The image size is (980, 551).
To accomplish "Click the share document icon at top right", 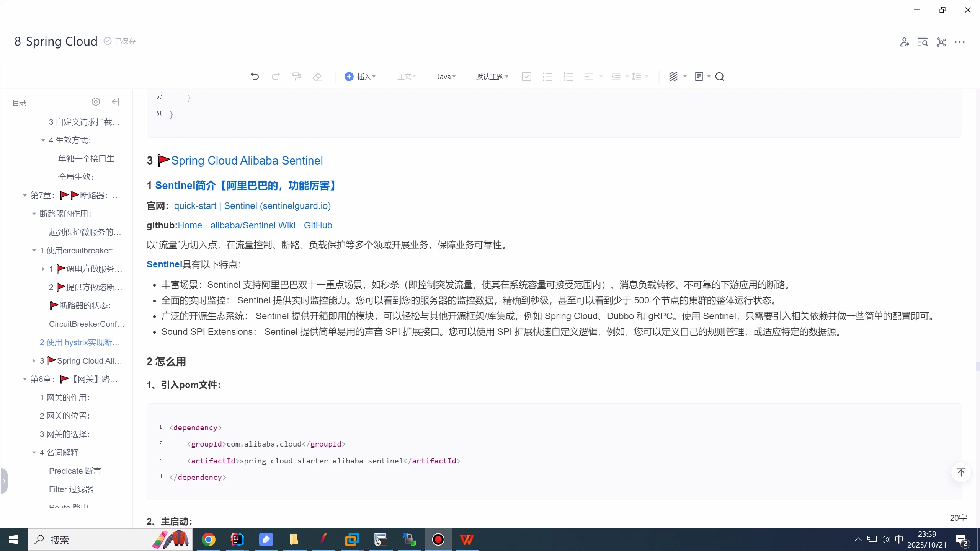I will pyautogui.click(x=904, y=42).
